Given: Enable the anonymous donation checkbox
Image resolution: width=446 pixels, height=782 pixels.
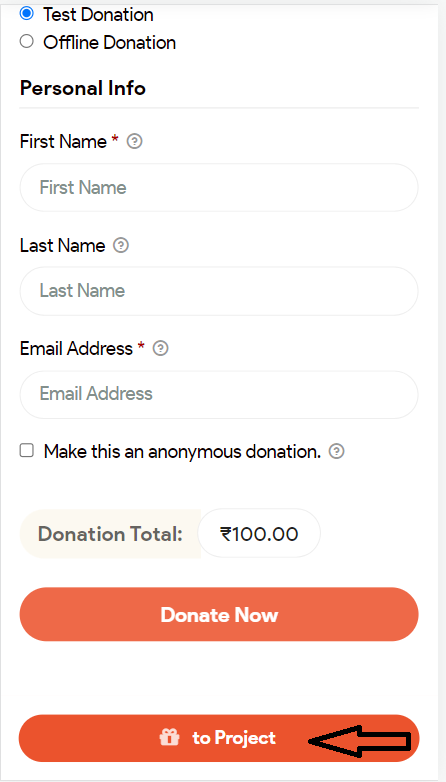Looking at the screenshot, I should click(26, 451).
